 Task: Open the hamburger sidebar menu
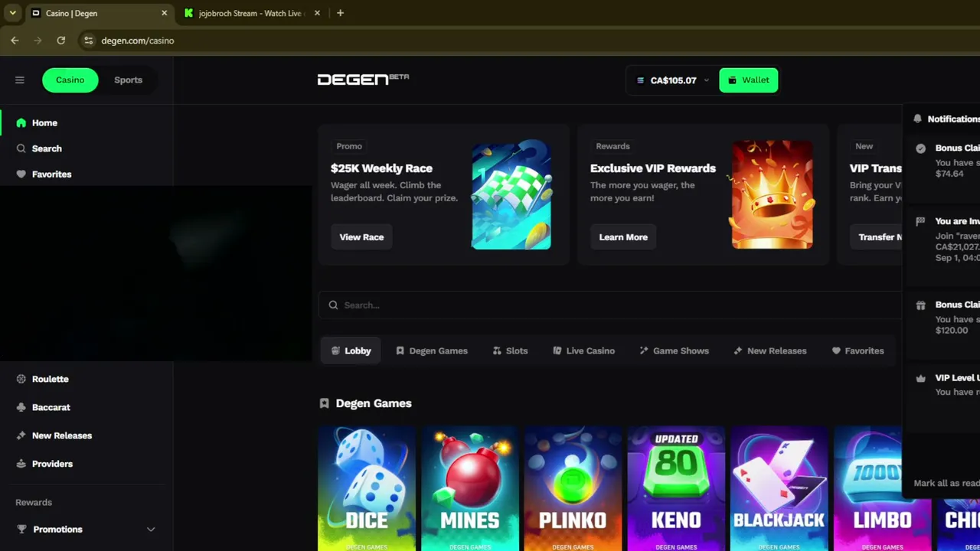point(20,80)
